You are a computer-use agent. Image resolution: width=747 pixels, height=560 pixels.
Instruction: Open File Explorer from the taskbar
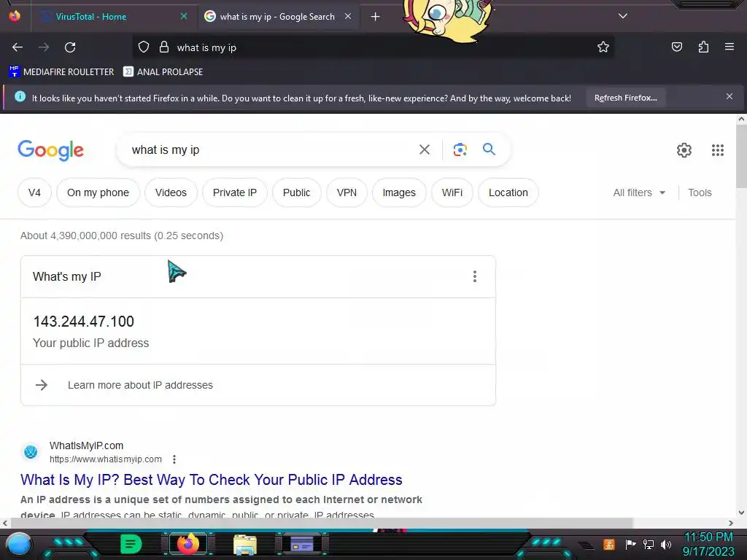point(245,544)
